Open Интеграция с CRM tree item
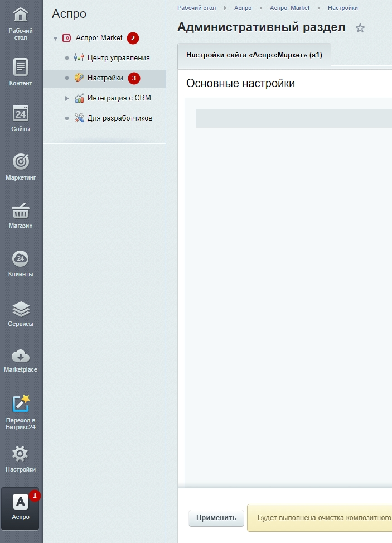 coord(119,98)
